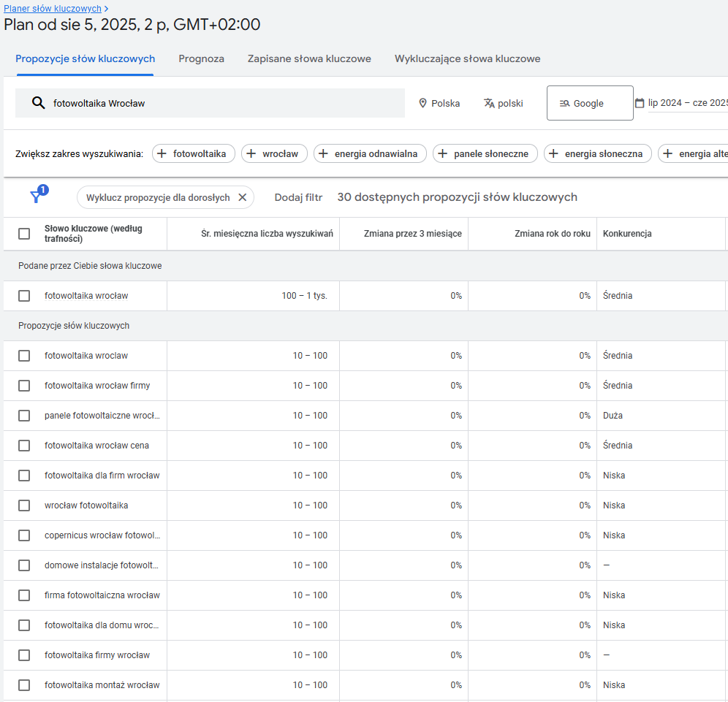Go to Planer słów kluczowych breadcrumb link
Image resolution: width=728 pixels, height=702 pixels.
(x=53, y=9)
